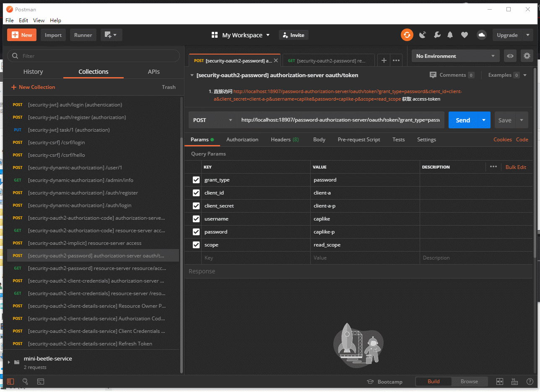Switch to Browse mode toggle
Image resolution: width=540 pixels, height=392 pixels.
pos(469,382)
